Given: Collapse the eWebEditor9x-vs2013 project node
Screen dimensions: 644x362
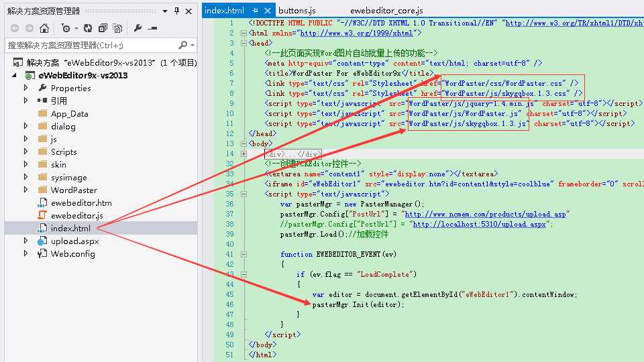Looking at the screenshot, I should click(x=14, y=75).
